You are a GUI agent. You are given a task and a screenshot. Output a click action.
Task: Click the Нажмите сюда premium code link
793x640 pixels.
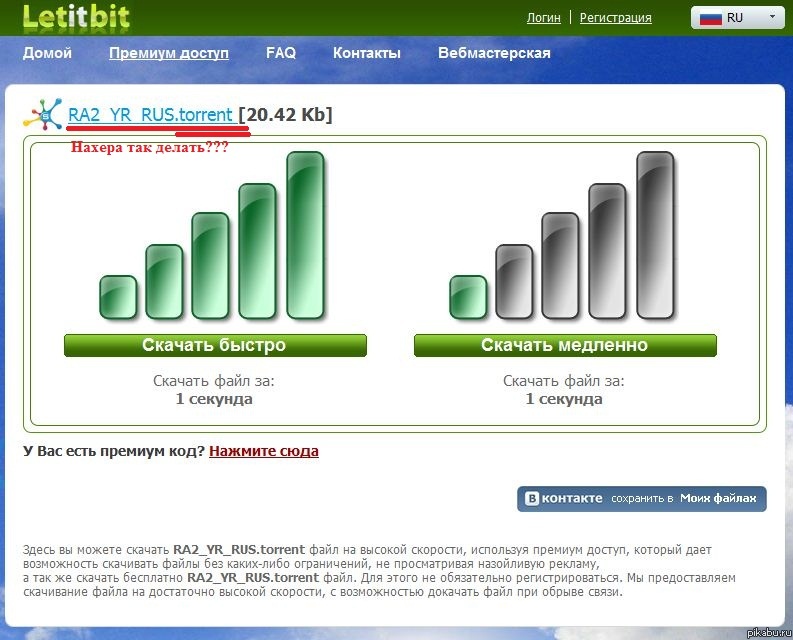264,451
